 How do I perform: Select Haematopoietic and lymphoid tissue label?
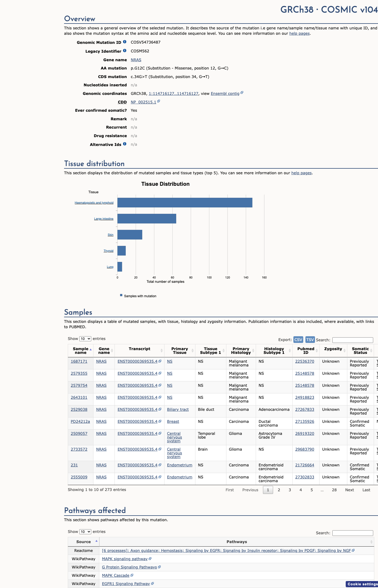click(94, 203)
